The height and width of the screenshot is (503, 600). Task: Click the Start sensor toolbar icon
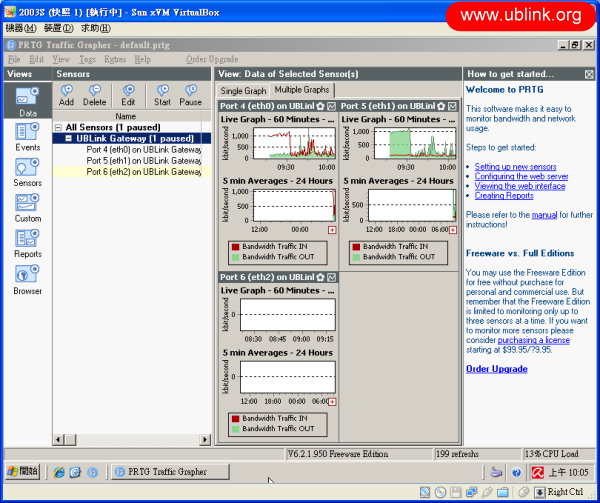point(162,95)
